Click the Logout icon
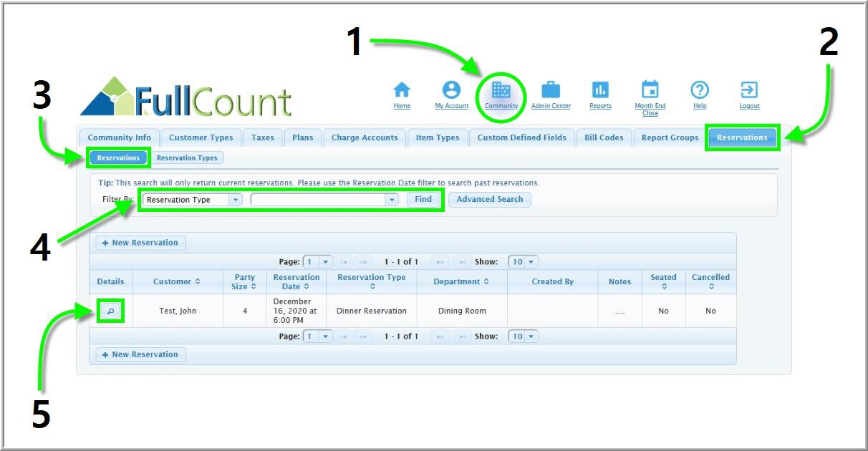The image size is (868, 451). coord(749,90)
